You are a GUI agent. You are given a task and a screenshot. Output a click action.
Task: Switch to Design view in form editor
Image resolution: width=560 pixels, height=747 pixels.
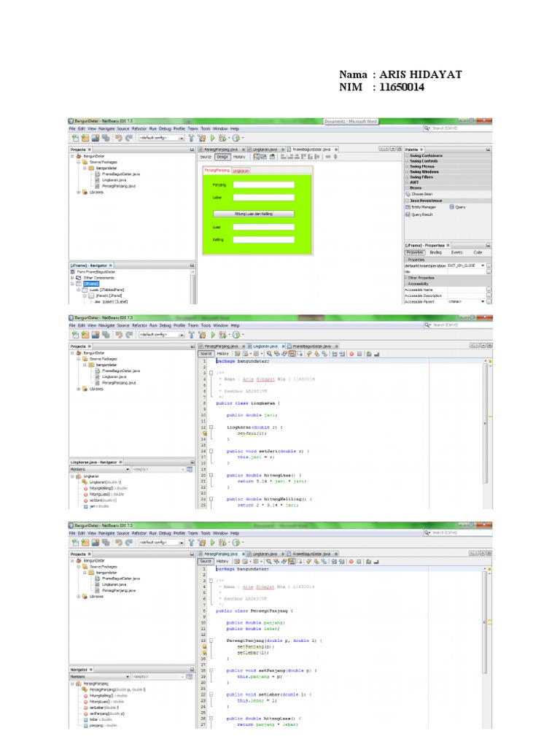tap(222, 156)
